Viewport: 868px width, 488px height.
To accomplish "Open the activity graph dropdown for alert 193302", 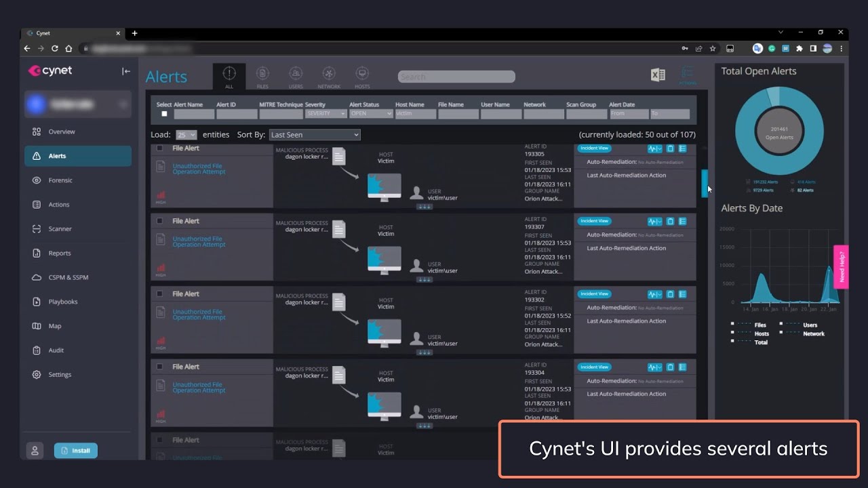I will tap(655, 294).
